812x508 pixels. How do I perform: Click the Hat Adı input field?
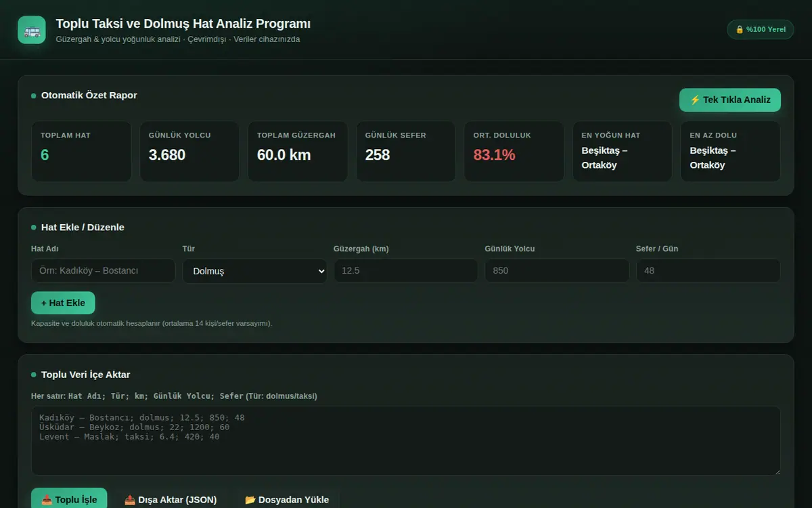pyautogui.click(x=104, y=270)
